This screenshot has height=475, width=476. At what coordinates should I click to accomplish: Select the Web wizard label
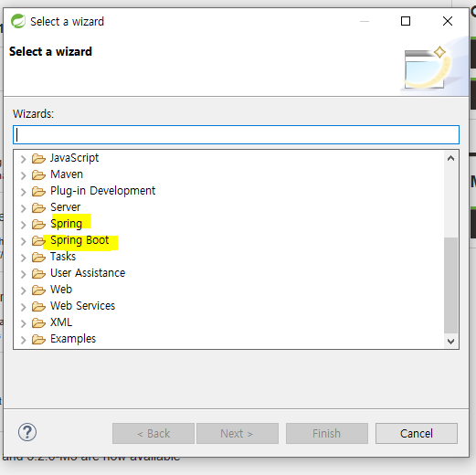(x=61, y=290)
